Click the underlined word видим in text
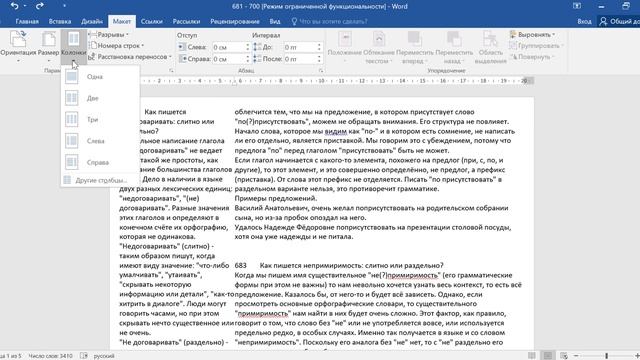 336,131
